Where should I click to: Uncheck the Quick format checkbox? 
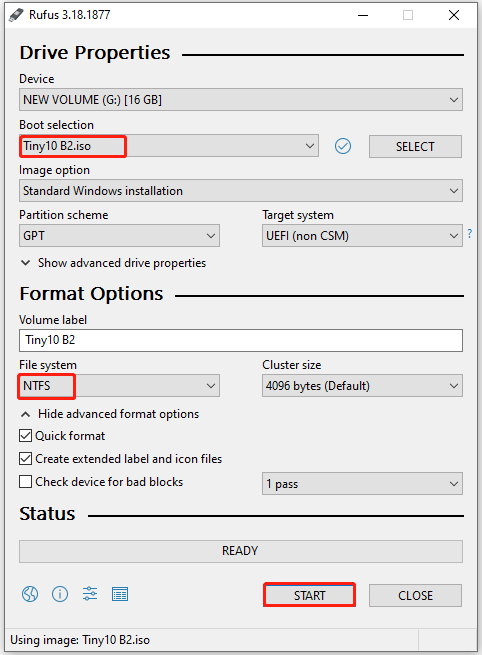point(25,436)
